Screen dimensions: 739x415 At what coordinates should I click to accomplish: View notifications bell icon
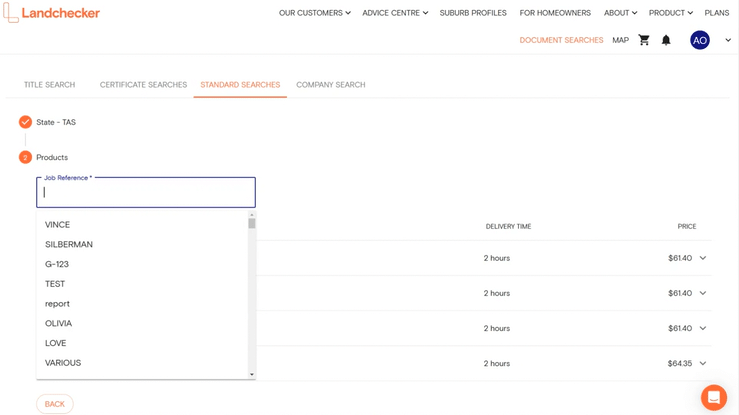coord(666,40)
